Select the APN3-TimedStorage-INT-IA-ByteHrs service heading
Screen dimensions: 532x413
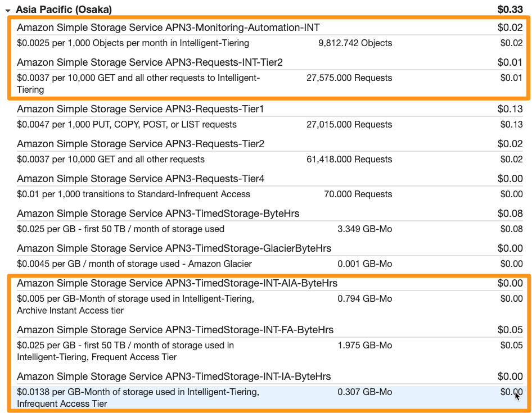(x=174, y=376)
